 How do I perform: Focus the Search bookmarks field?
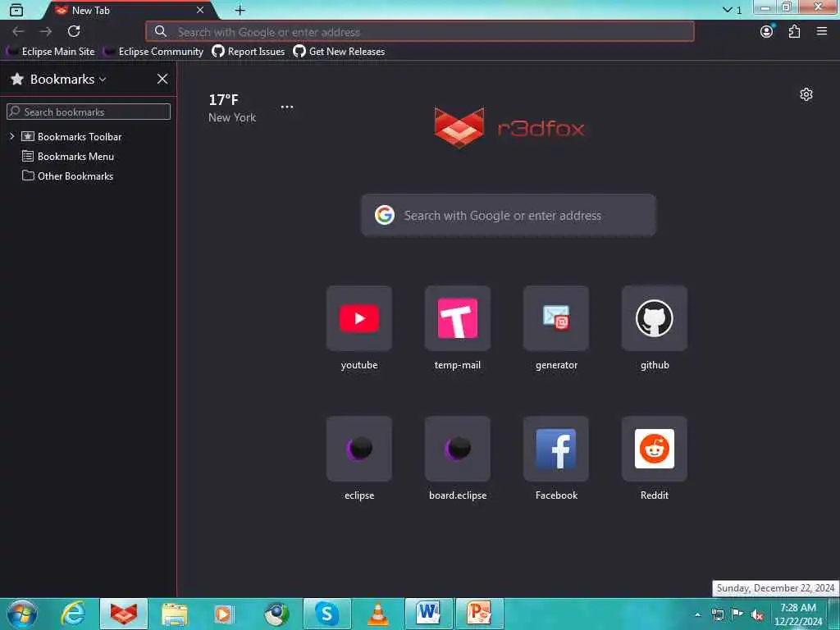[89, 112]
